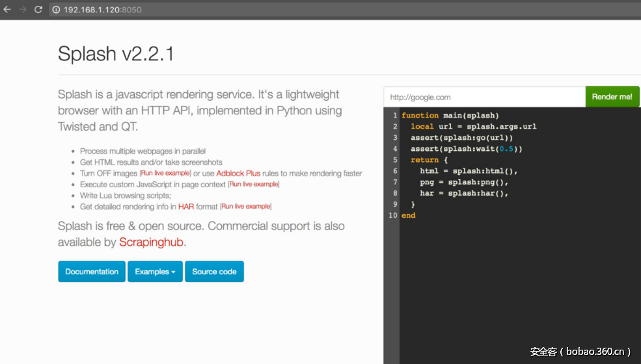
Task: Follow the Adblock Plus link
Action: coord(238,174)
